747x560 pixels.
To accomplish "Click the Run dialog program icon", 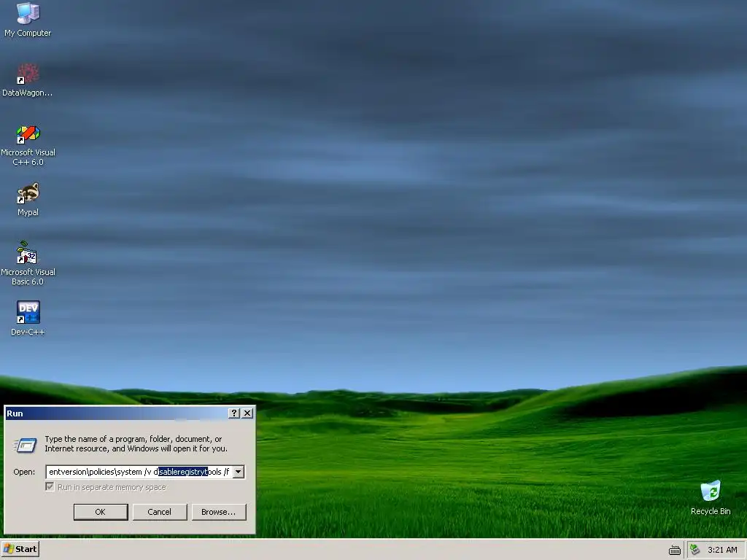I will pyautogui.click(x=25, y=445).
